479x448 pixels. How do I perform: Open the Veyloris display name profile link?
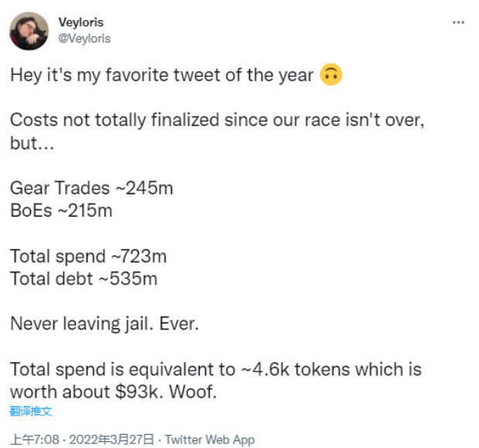(81, 22)
